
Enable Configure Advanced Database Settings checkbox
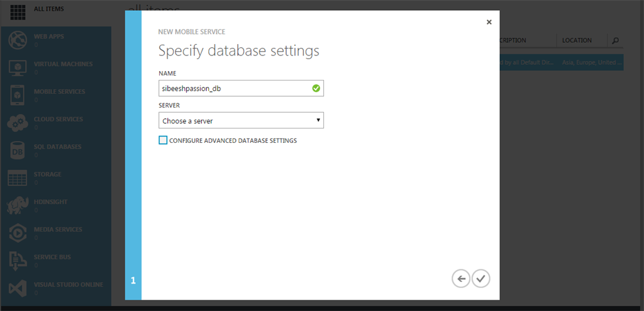(x=164, y=140)
